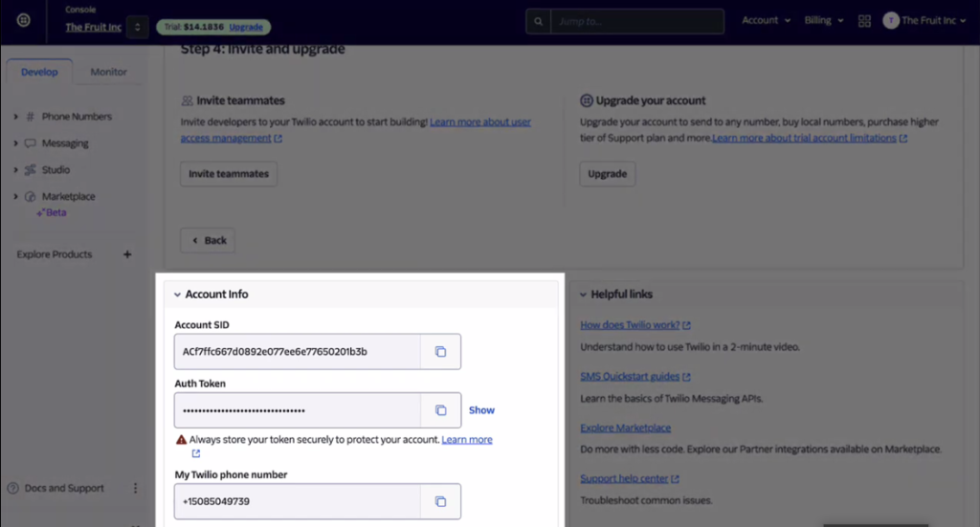
Task: Select the masked Auth Token field
Action: 298,410
